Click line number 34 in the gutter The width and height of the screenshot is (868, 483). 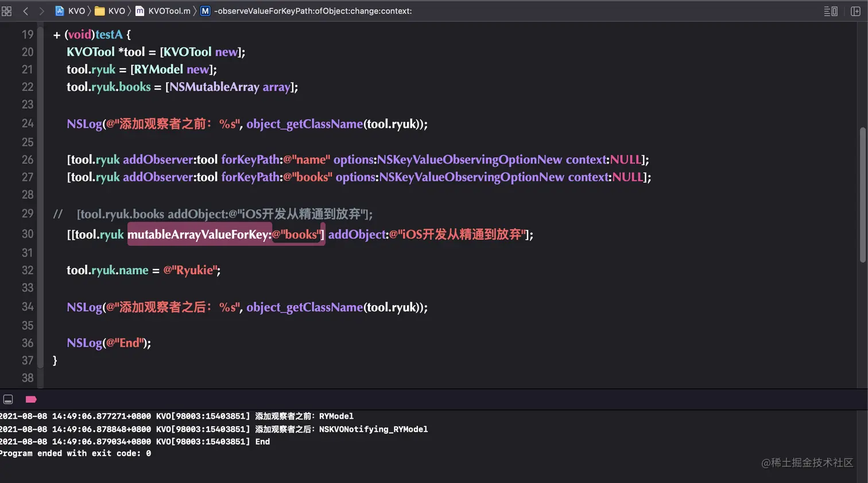[28, 307]
